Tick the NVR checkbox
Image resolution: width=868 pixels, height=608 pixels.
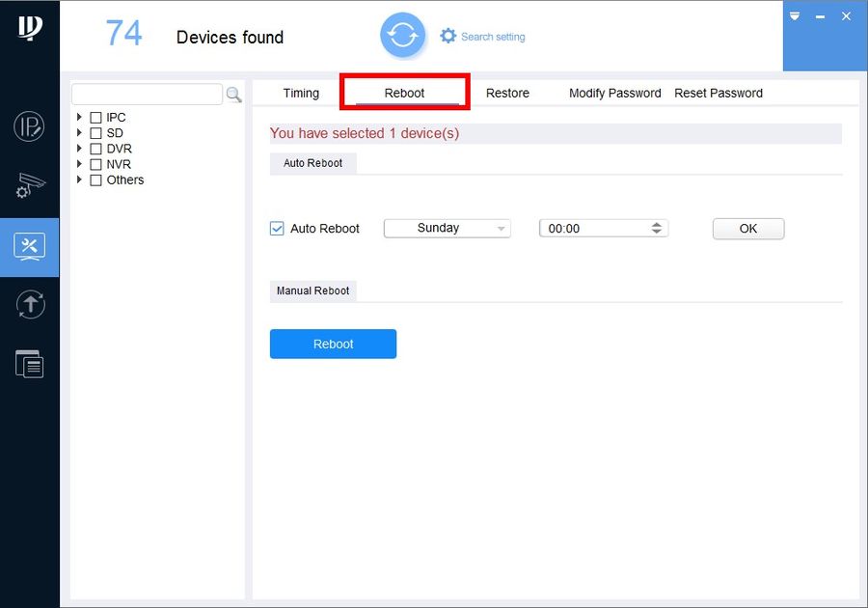[x=95, y=164]
